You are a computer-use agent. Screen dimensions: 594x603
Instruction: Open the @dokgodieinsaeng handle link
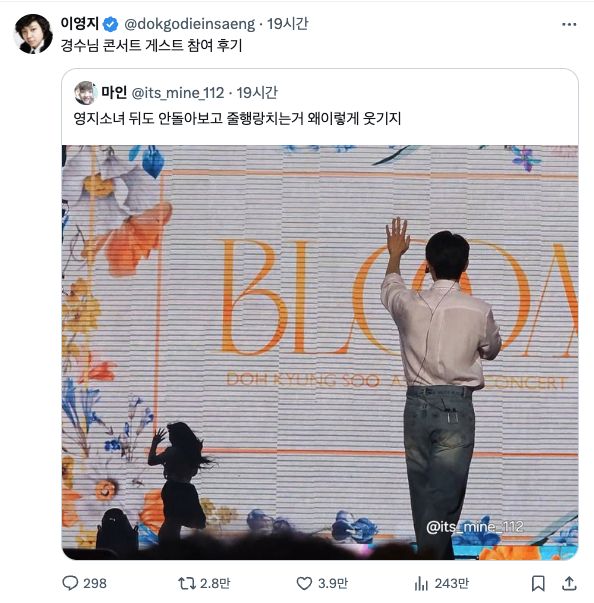click(x=190, y=24)
